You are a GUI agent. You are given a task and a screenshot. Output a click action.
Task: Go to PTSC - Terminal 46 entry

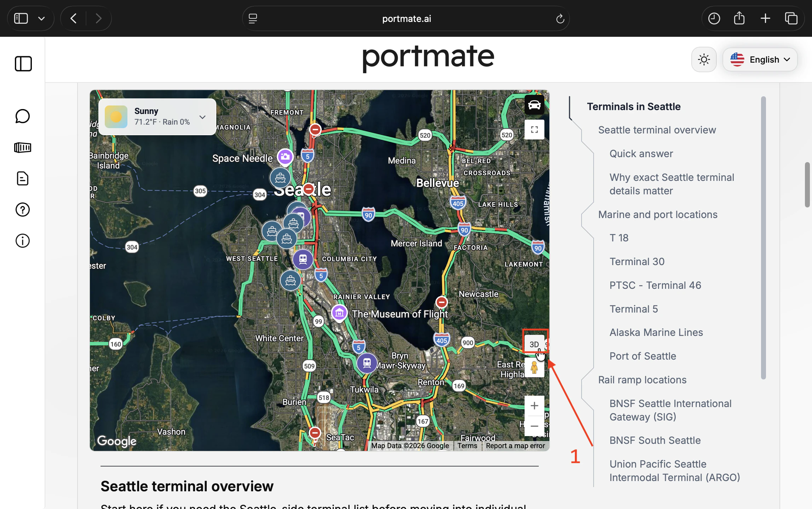click(655, 285)
